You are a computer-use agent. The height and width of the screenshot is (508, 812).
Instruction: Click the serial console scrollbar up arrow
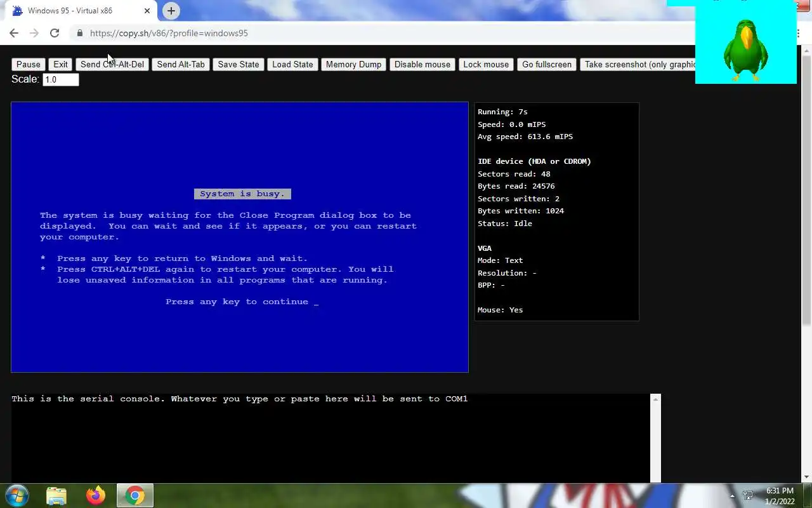[x=656, y=399]
